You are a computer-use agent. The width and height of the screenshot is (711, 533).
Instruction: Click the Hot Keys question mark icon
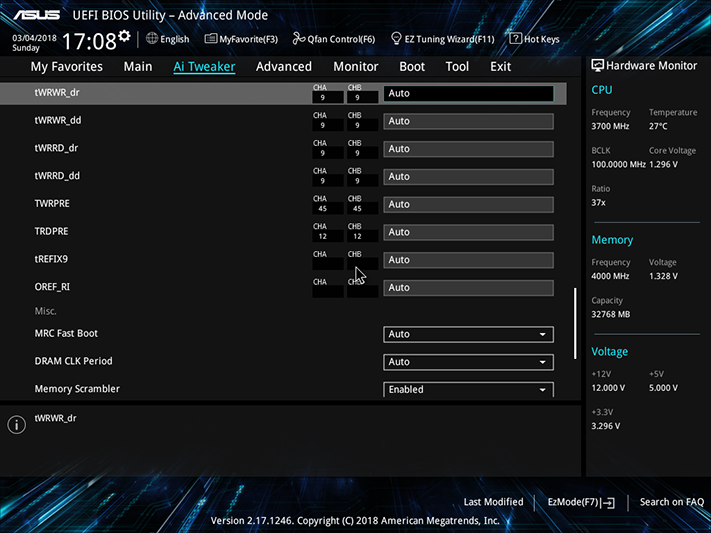point(515,39)
